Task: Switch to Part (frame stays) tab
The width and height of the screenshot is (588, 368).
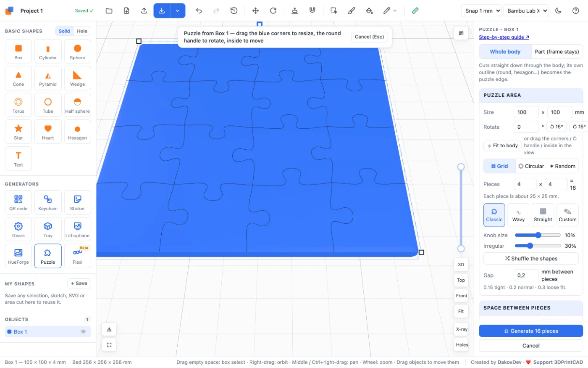Action: [556, 52]
